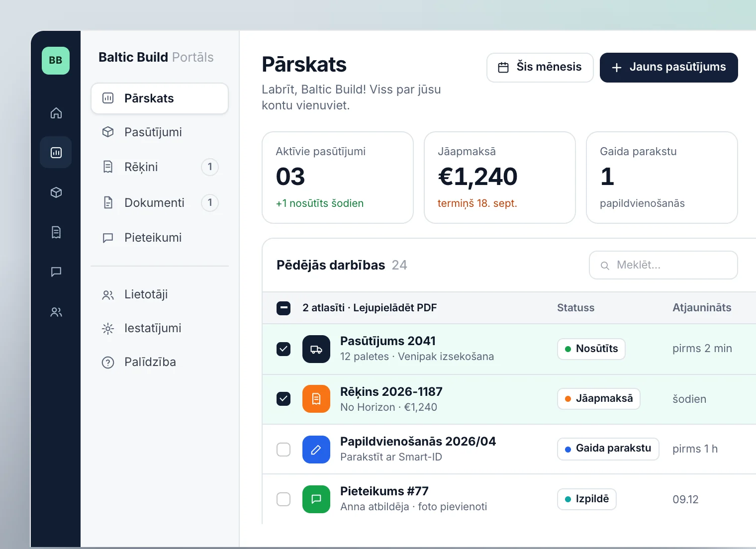Open the Jāapmaksā €1,240 stat card
Image resolution: width=756 pixels, height=549 pixels.
click(500, 178)
